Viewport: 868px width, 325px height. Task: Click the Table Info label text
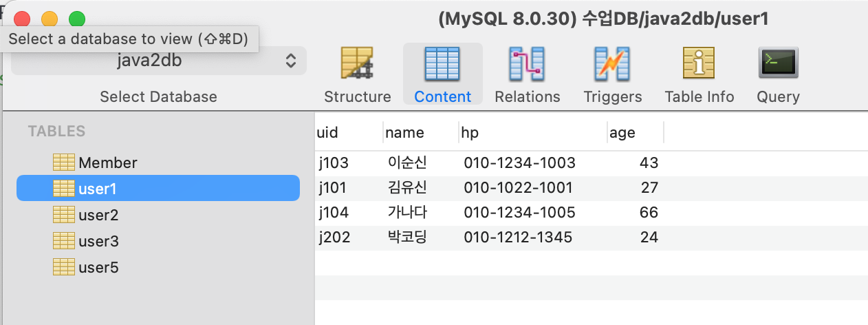pyautogui.click(x=699, y=97)
